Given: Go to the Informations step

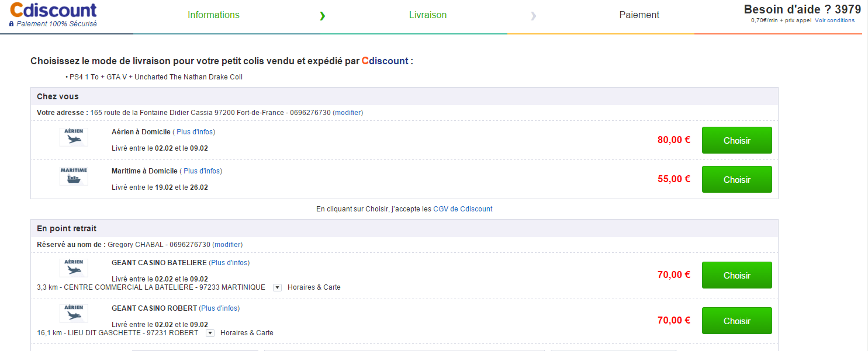Looking at the screenshot, I should point(213,15).
